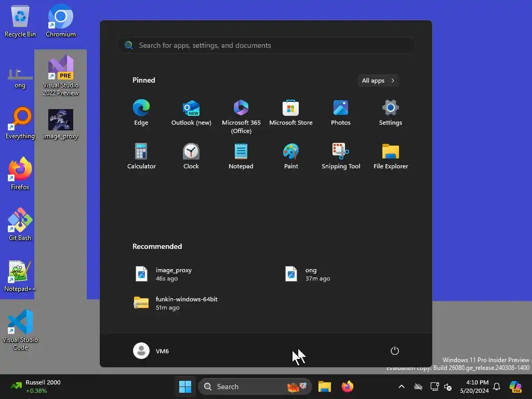Image resolution: width=532 pixels, height=399 pixels.
Task: Open the Microsoft Store pinned app
Action: 291,113
